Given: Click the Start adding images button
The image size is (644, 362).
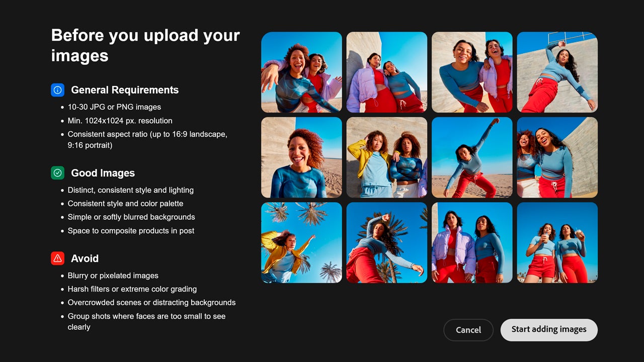Looking at the screenshot, I should [x=549, y=330].
